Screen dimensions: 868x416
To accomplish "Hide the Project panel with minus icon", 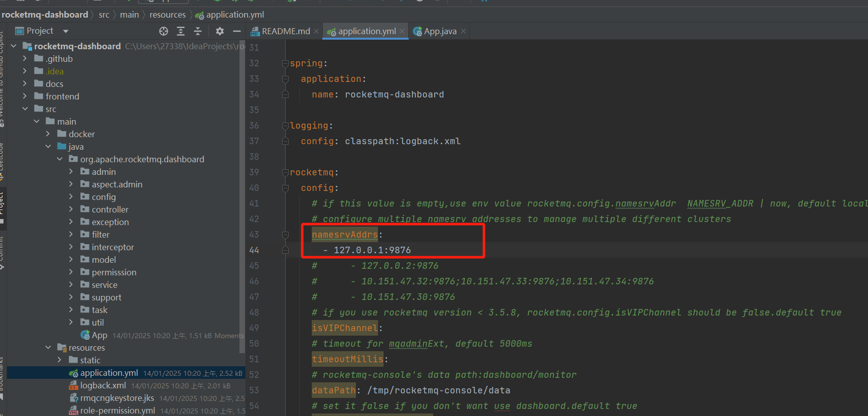I will 237,31.
